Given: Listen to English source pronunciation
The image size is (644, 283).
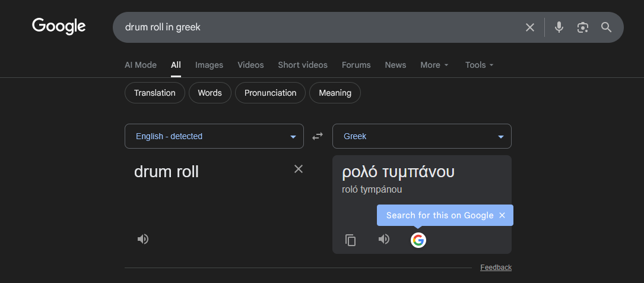Looking at the screenshot, I should coord(143,239).
